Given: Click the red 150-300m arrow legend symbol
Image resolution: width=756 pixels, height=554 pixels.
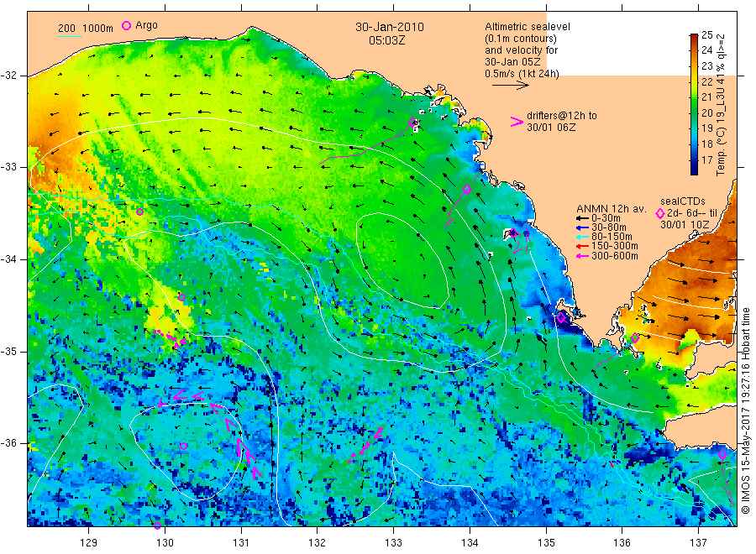Looking at the screenshot, I should (583, 246).
